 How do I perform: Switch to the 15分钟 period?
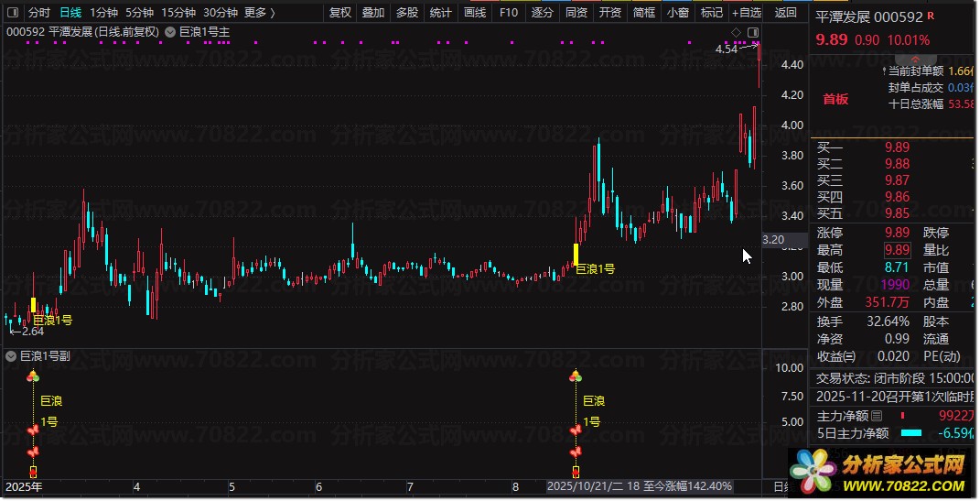click(x=178, y=13)
